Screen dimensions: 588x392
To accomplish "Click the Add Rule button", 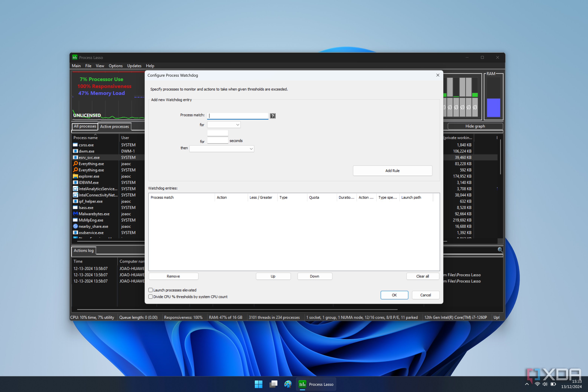I will (x=392, y=171).
